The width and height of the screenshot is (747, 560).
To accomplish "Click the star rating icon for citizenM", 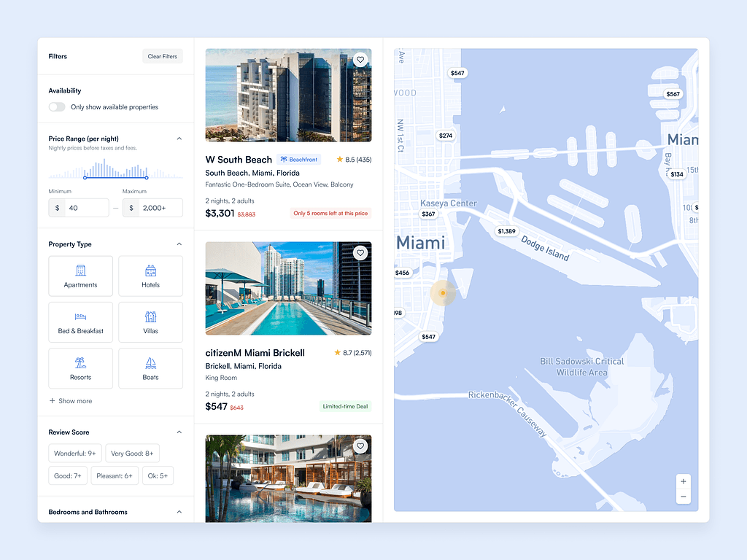I will 337,353.
